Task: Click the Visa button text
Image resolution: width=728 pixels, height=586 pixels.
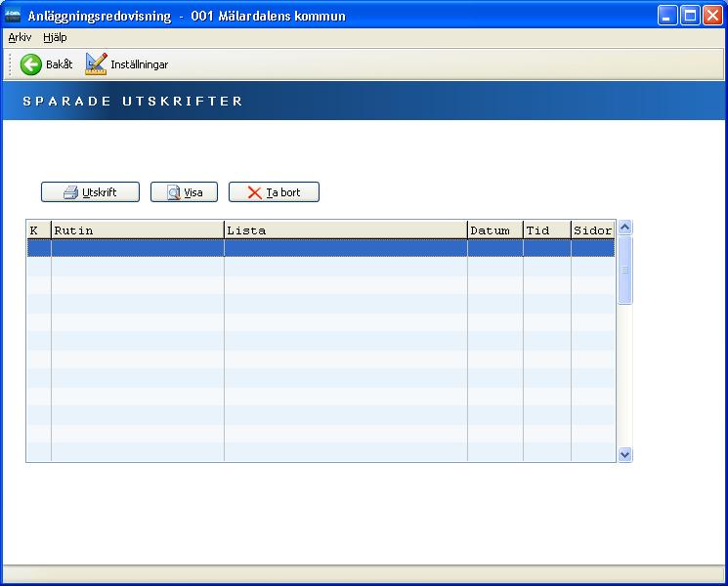Action: click(x=193, y=192)
